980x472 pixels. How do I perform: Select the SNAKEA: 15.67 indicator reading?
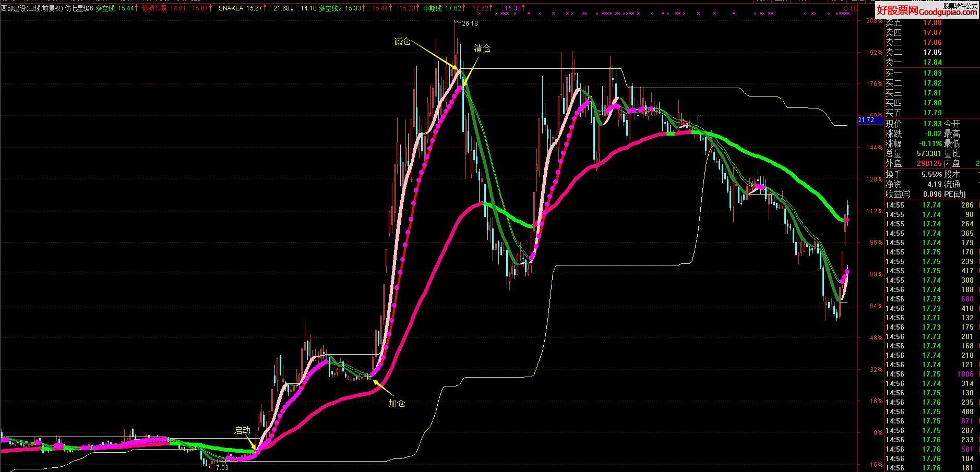pyautogui.click(x=240, y=8)
